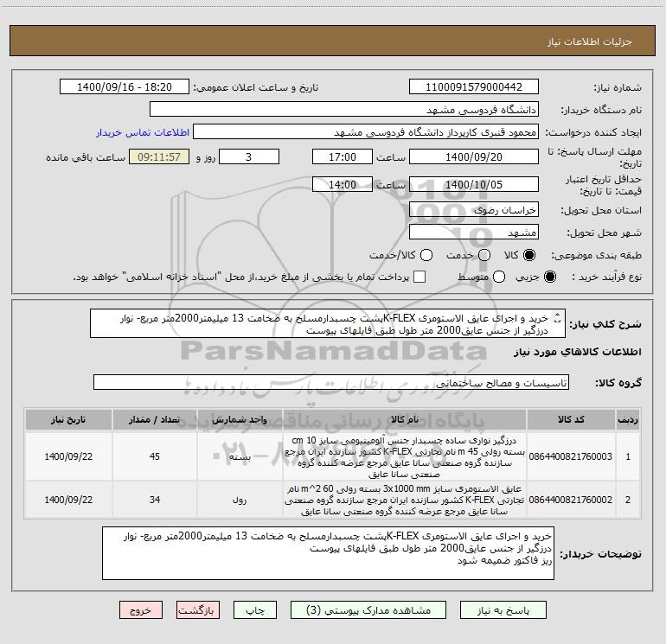Click buyer notes textarea
Screen dimensions: 666x644
328,553
